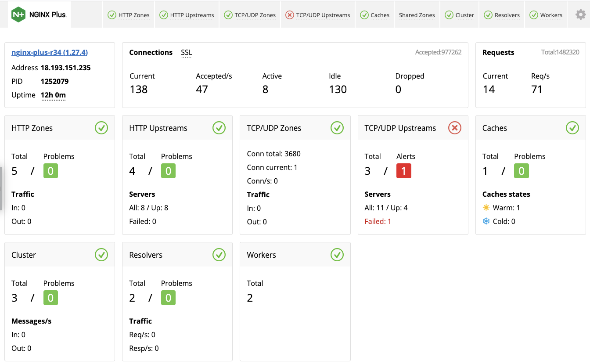The image size is (590, 364).
Task: Open the Resolvers card title
Action: pyautogui.click(x=146, y=255)
